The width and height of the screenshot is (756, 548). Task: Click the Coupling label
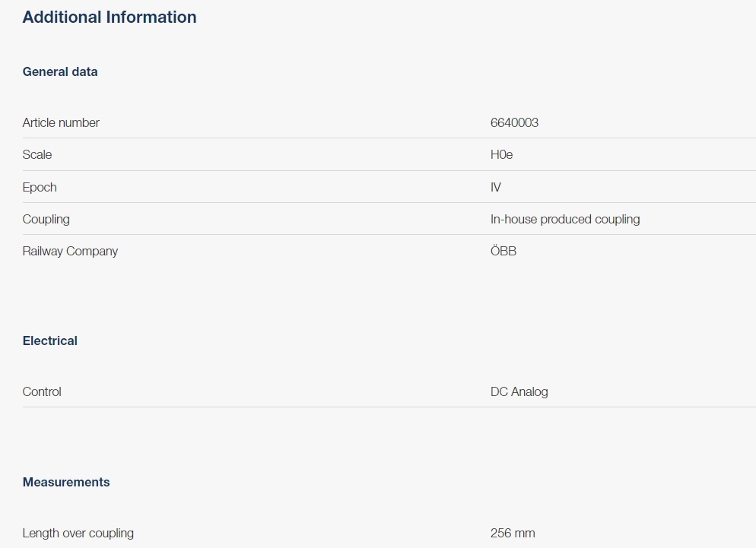pyautogui.click(x=46, y=220)
